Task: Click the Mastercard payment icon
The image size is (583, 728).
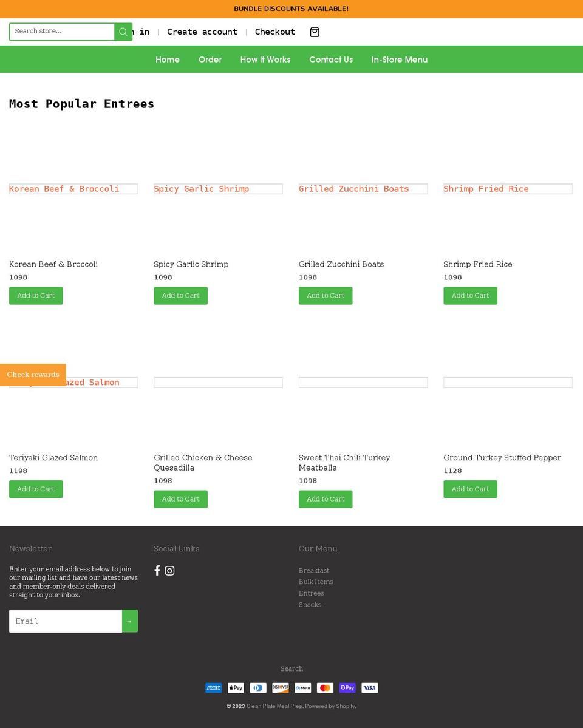Action: (325, 687)
